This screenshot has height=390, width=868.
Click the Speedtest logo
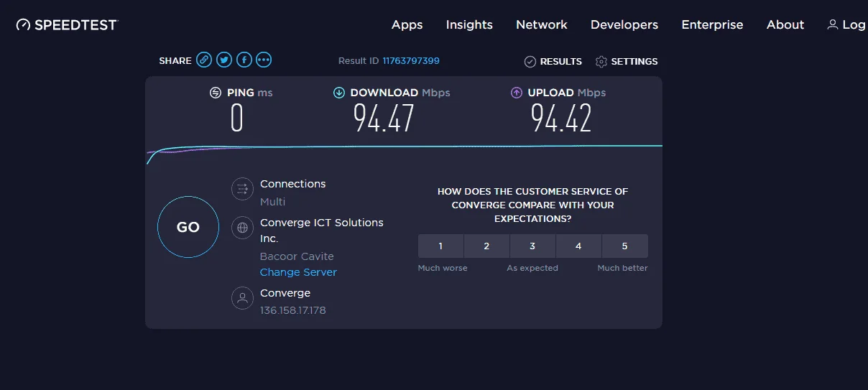click(x=67, y=24)
